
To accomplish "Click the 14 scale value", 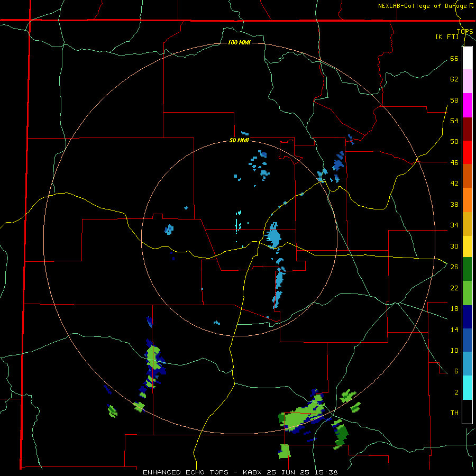I will pyautogui.click(x=454, y=329).
